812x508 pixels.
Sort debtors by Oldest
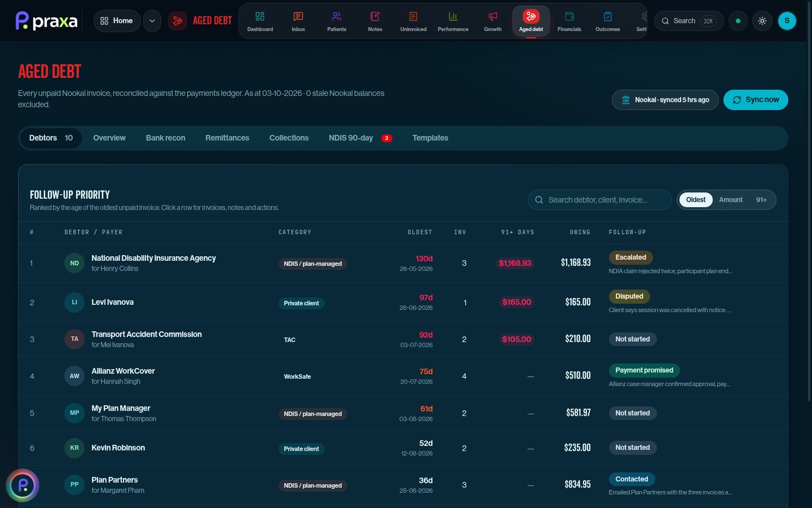coord(696,200)
